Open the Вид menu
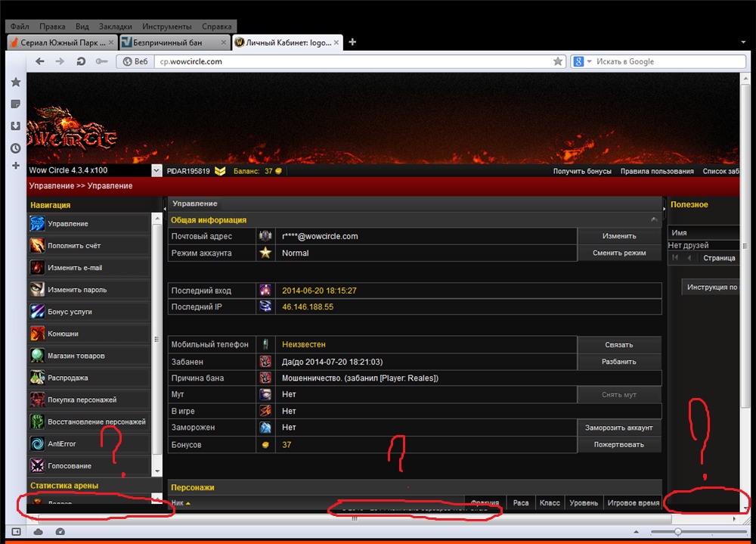The image size is (756, 544). [82, 26]
